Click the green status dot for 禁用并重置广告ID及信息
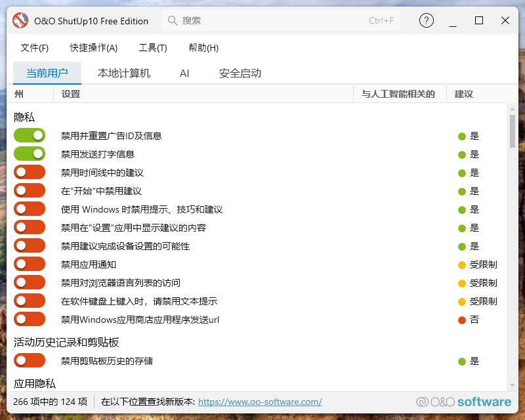Image resolution: width=525 pixels, height=420 pixels. click(x=462, y=136)
